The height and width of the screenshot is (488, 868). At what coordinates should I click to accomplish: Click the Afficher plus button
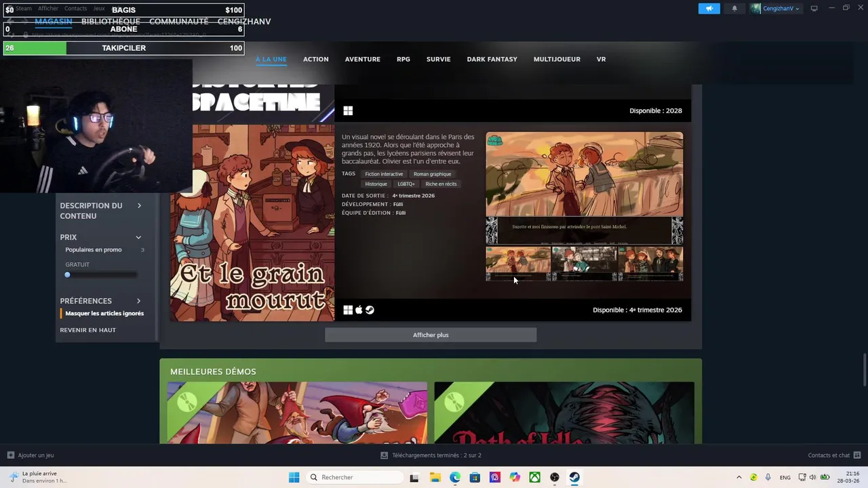[x=431, y=335]
